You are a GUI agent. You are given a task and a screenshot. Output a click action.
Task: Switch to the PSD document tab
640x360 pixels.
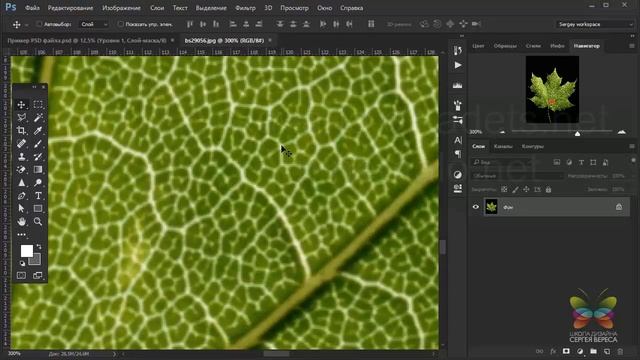tap(87, 40)
